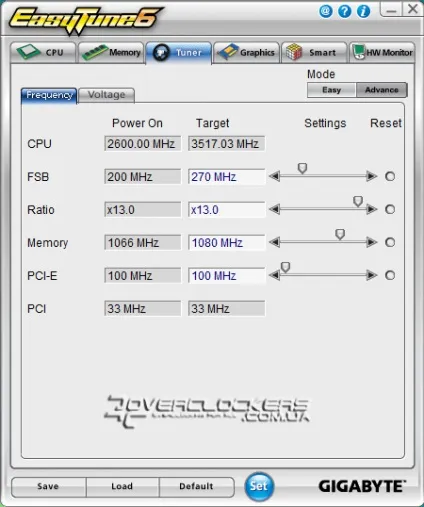The height and width of the screenshot is (507, 424).
Task: Open the Smart tab
Action: [x=314, y=52]
